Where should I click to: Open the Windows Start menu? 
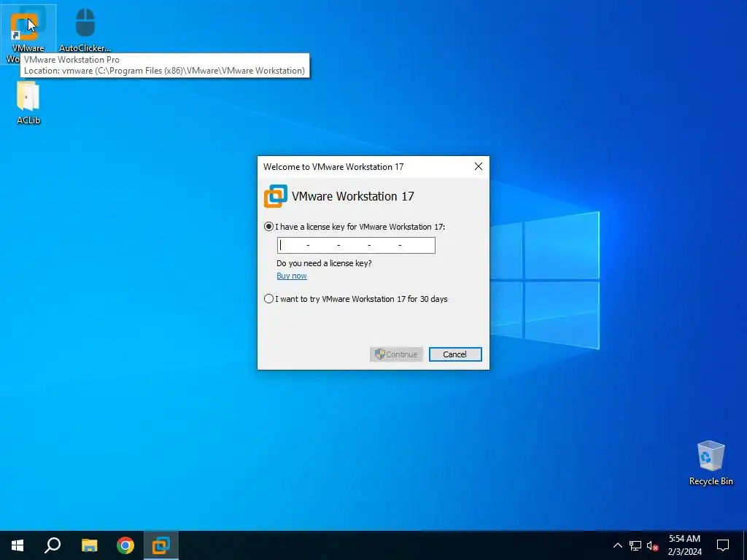[18, 545]
